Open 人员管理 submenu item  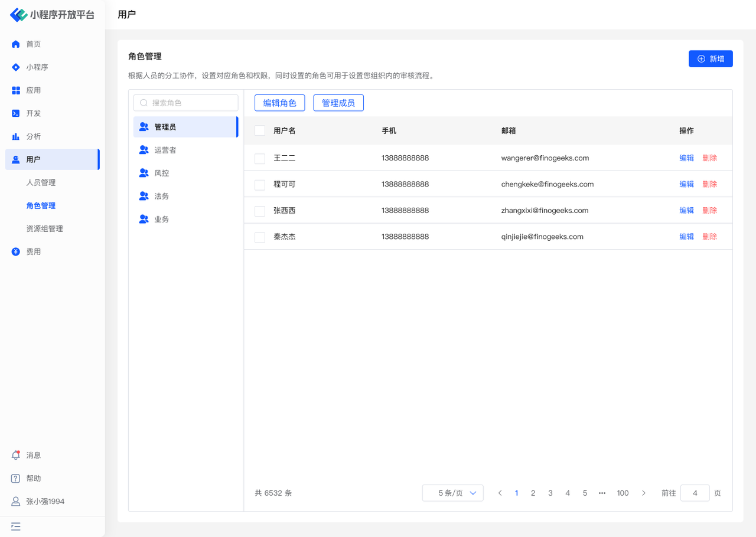41,183
